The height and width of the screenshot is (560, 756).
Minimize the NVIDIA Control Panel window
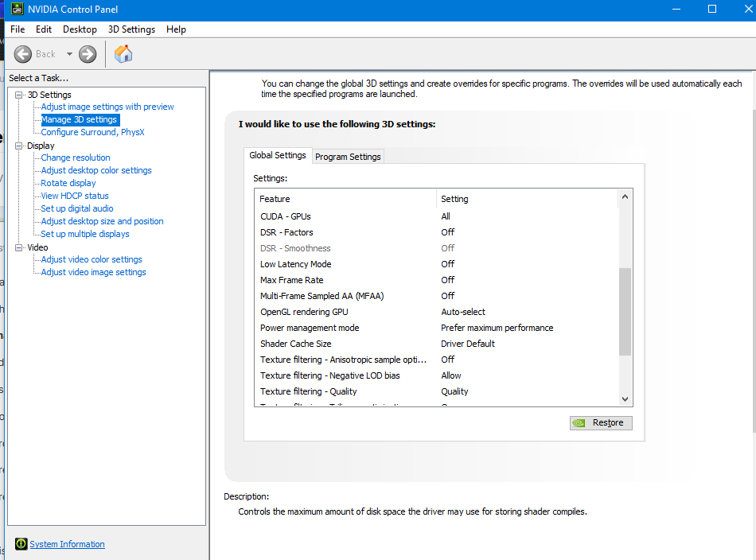[676, 9]
